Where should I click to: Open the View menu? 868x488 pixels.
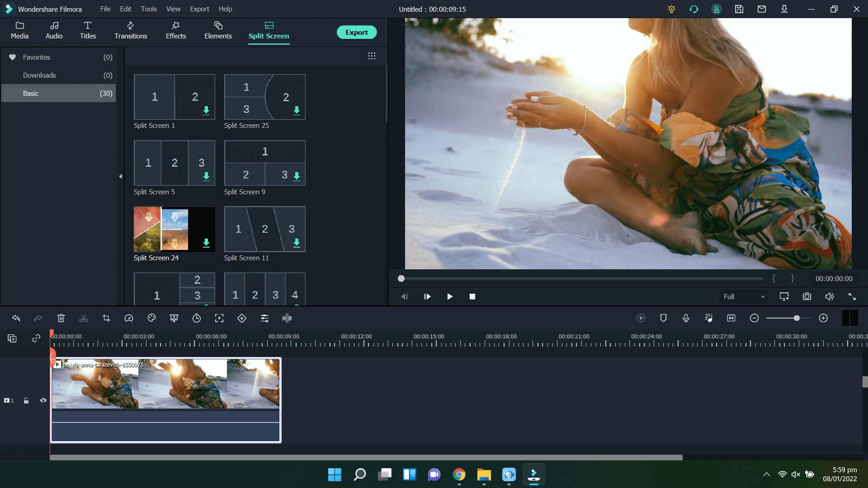tap(173, 9)
